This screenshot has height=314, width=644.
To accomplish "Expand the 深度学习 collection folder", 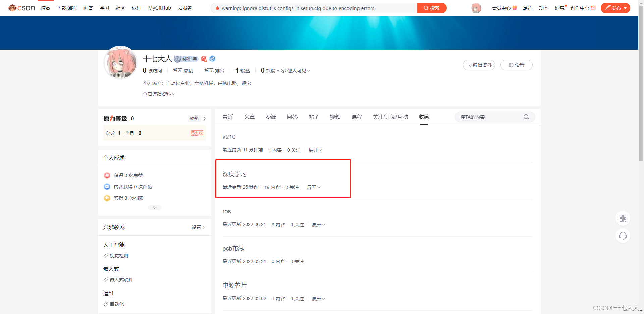I will pos(313,187).
